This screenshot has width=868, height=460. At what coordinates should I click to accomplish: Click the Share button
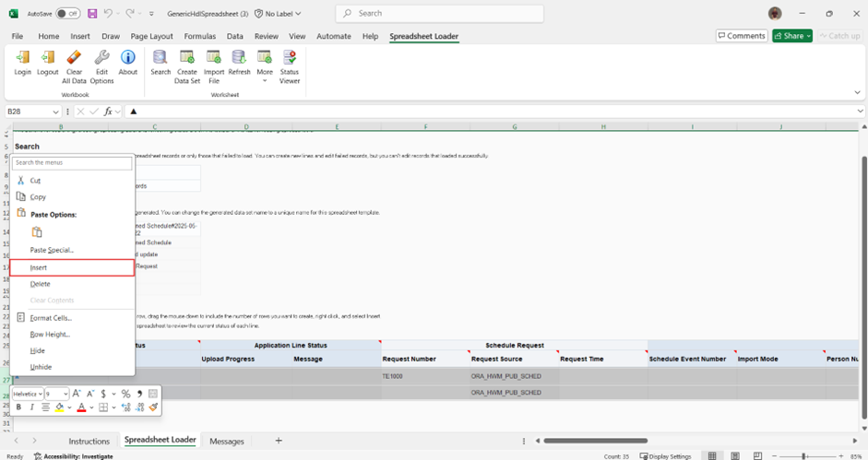pyautogui.click(x=792, y=36)
